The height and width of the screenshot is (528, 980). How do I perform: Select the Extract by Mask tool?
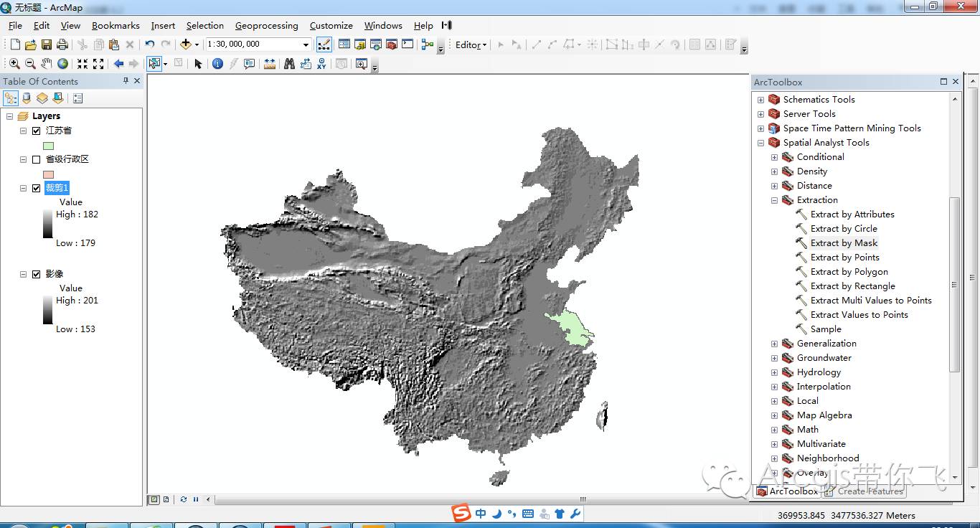(x=844, y=243)
